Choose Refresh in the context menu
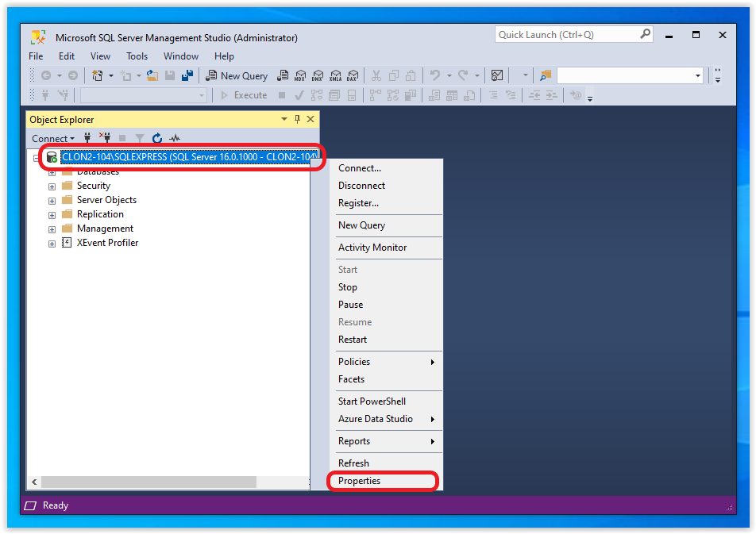This screenshot has width=756, height=534. (385, 463)
